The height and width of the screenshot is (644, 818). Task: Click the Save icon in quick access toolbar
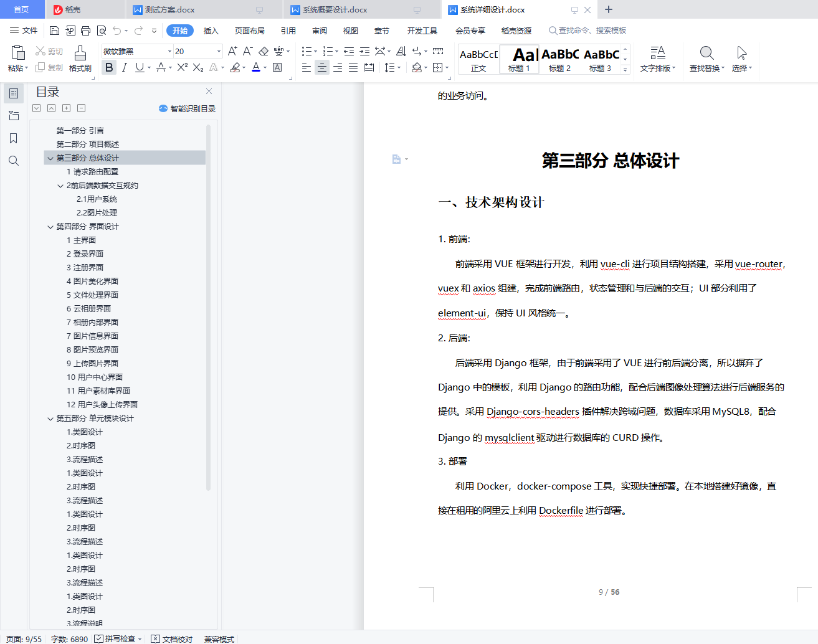(x=54, y=31)
